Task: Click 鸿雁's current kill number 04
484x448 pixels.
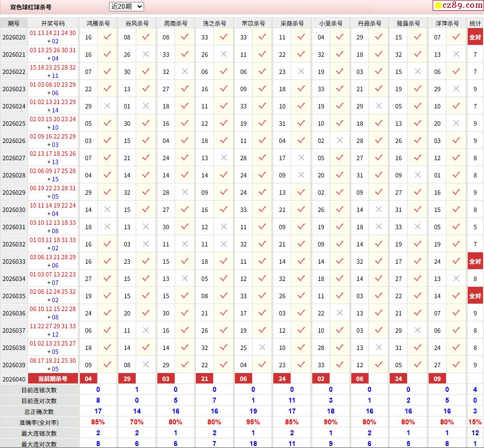Action: [88, 379]
